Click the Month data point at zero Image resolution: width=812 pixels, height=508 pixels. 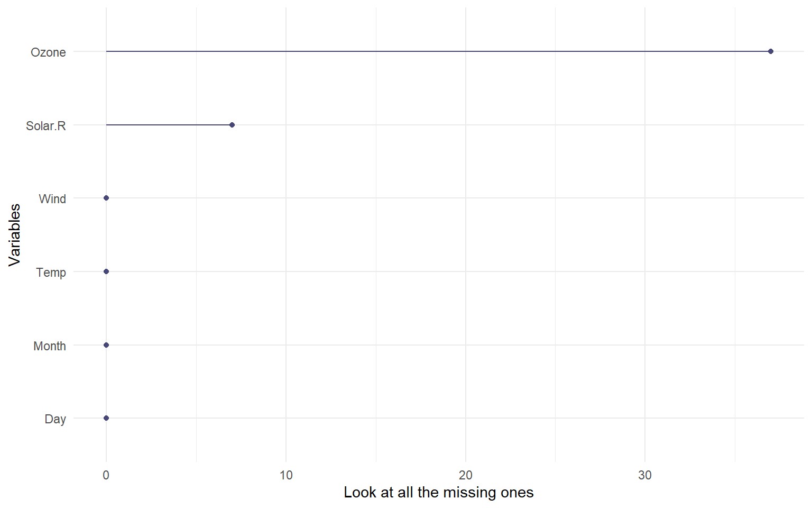point(106,345)
